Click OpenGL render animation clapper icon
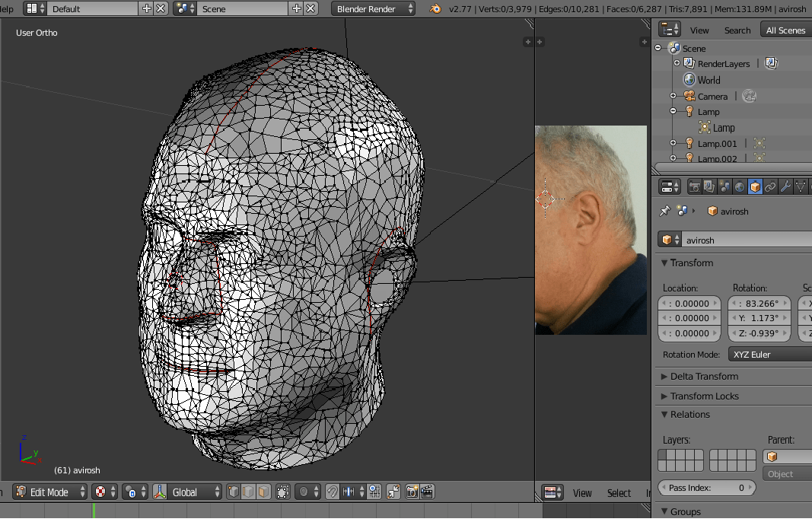The height and width of the screenshot is (522, 812). (427, 492)
